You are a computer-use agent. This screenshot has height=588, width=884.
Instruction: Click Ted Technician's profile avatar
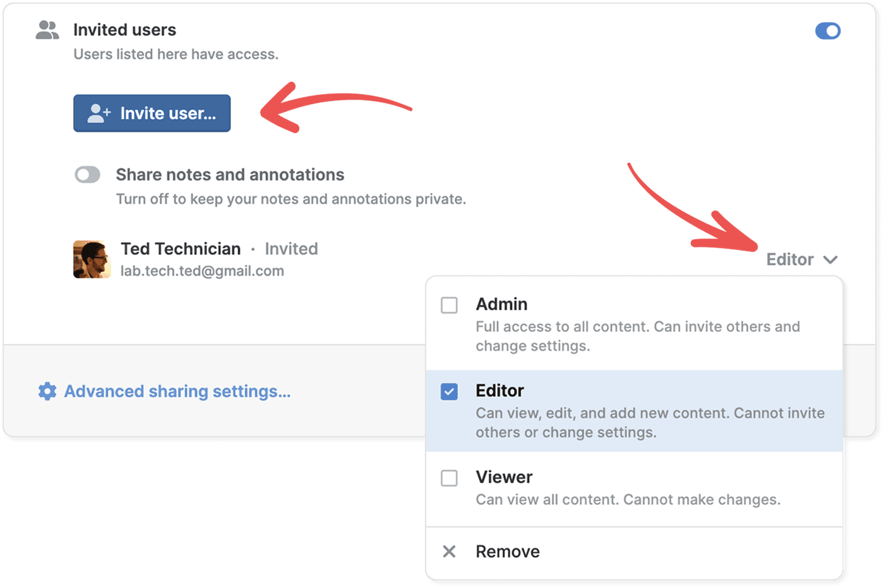(x=91, y=259)
